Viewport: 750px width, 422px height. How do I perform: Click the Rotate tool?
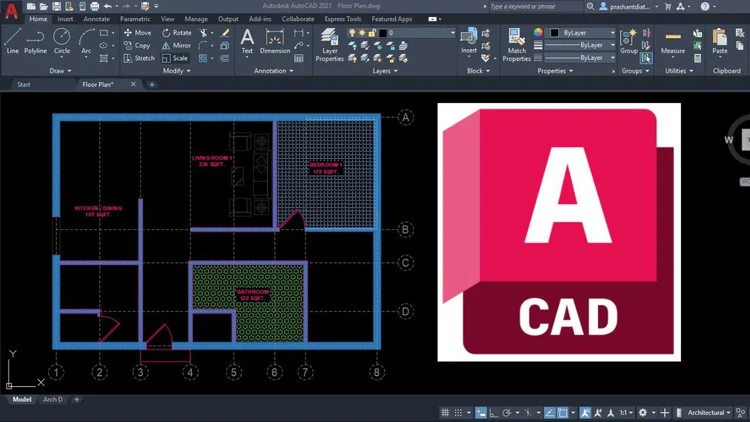tap(176, 33)
